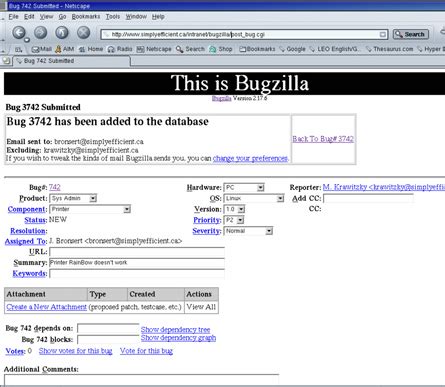Expand the Product dropdown showing Sys Admin
This screenshot has height=387, width=445.
73,198
